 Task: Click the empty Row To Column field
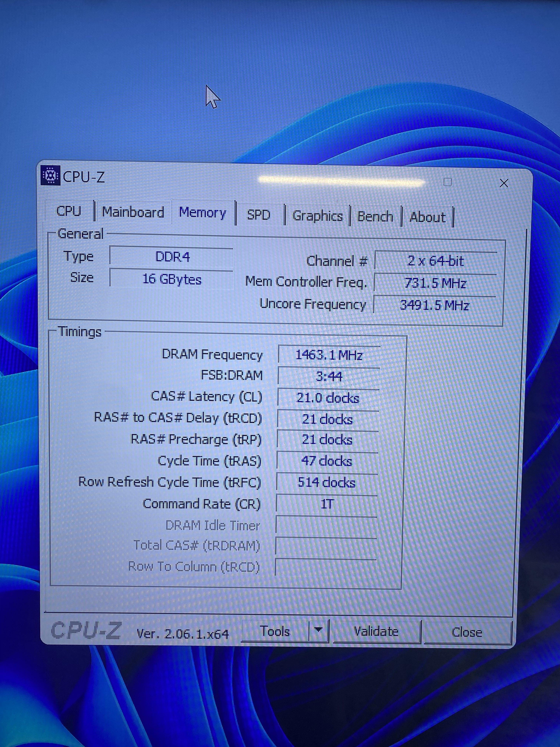pyautogui.click(x=325, y=567)
